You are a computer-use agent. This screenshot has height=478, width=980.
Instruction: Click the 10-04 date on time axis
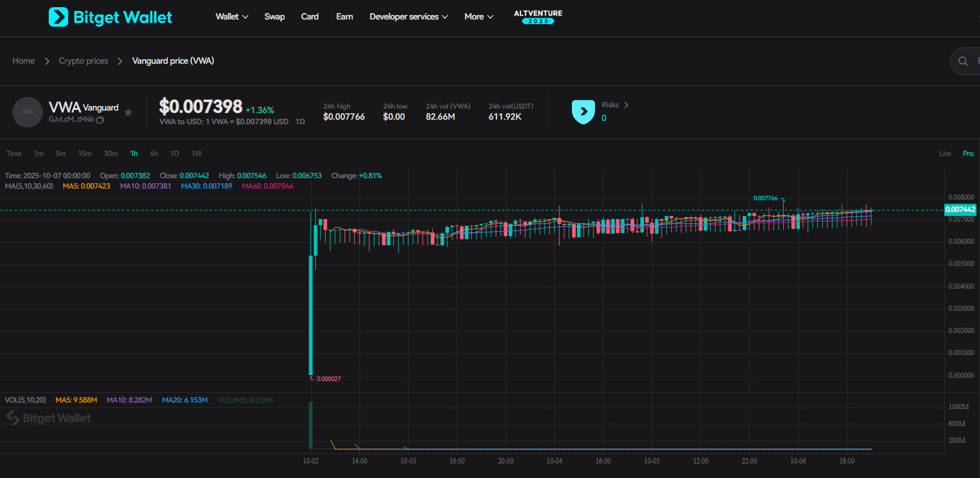click(x=554, y=460)
